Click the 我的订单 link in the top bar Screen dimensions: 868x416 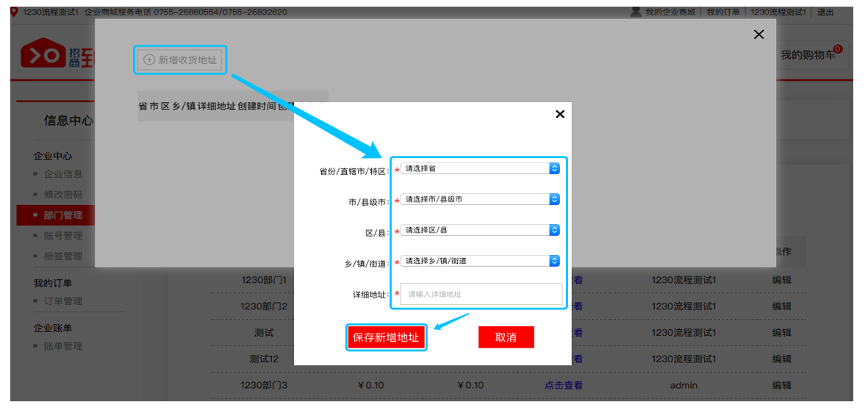(723, 12)
